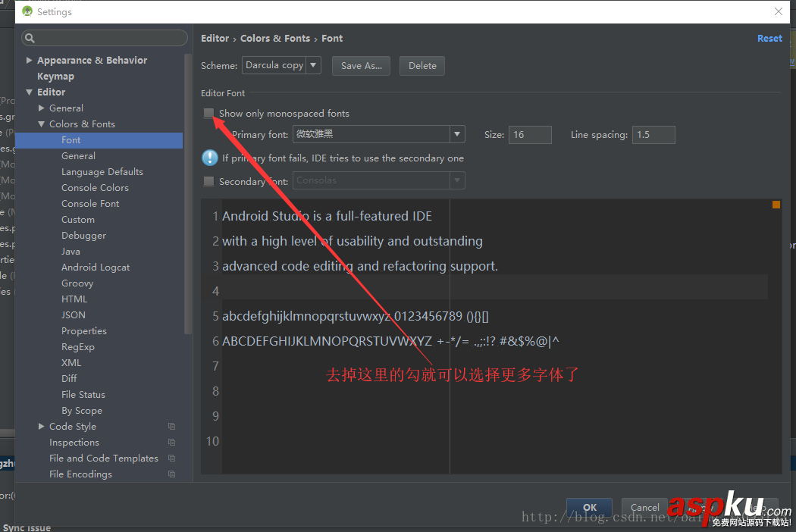This screenshot has height=532, width=796.
Task: Enable the Secondary font checkbox
Action: click(x=208, y=181)
